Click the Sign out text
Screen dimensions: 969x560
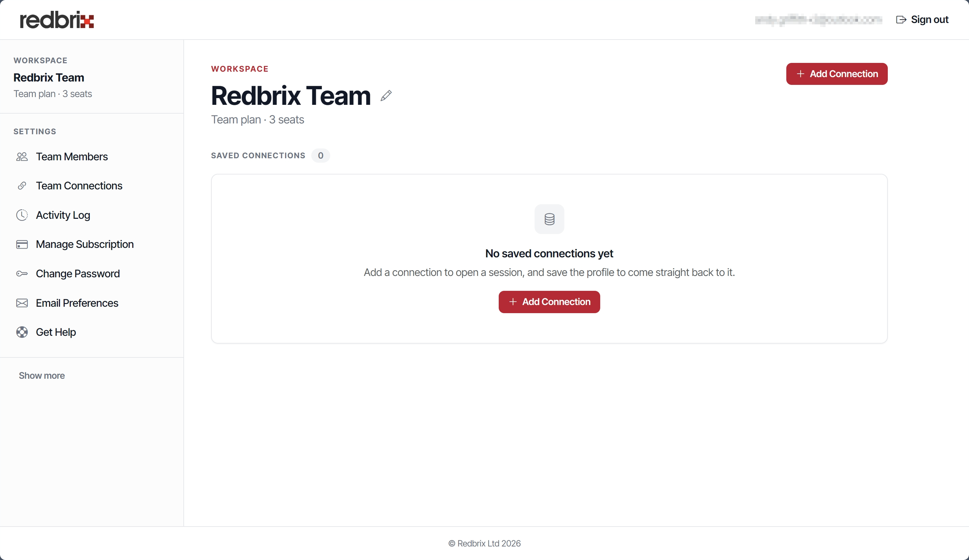point(929,20)
